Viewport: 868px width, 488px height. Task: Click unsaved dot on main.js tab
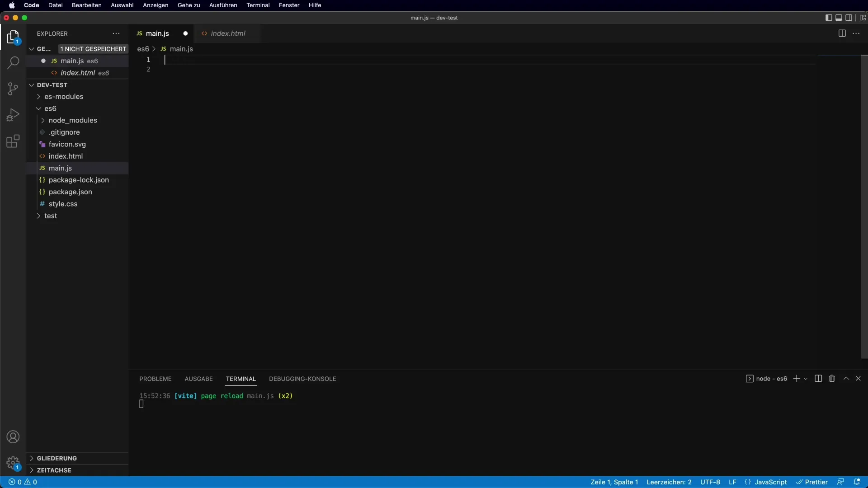tap(185, 33)
